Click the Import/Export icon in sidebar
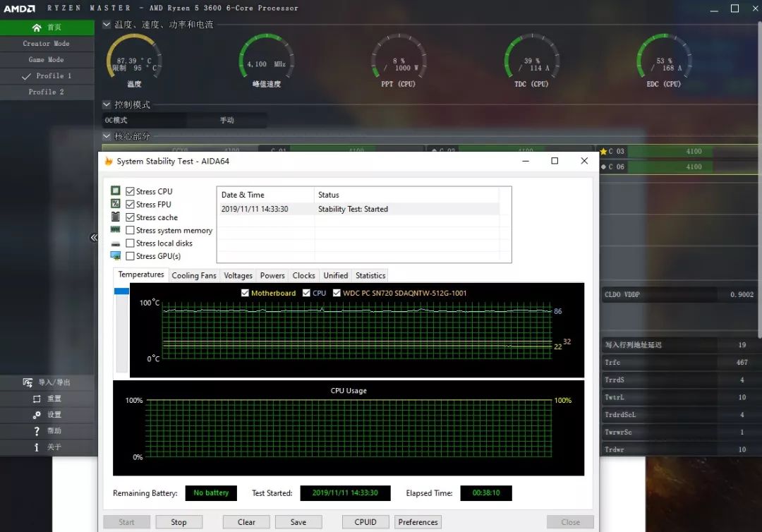 (28, 382)
